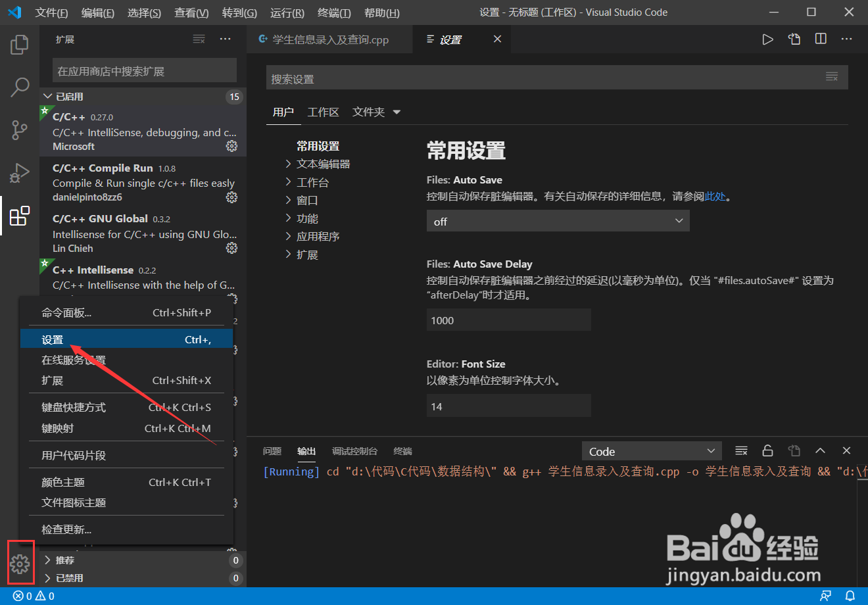
Task: Choose 键盘快捷方式 menu entry
Action: [x=127, y=408]
